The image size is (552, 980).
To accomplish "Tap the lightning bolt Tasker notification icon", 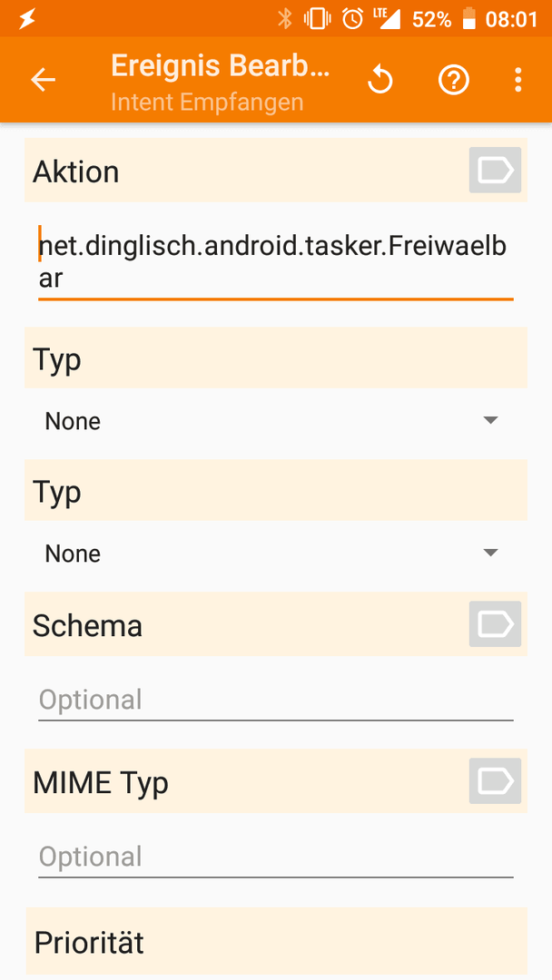I will pyautogui.click(x=26, y=19).
